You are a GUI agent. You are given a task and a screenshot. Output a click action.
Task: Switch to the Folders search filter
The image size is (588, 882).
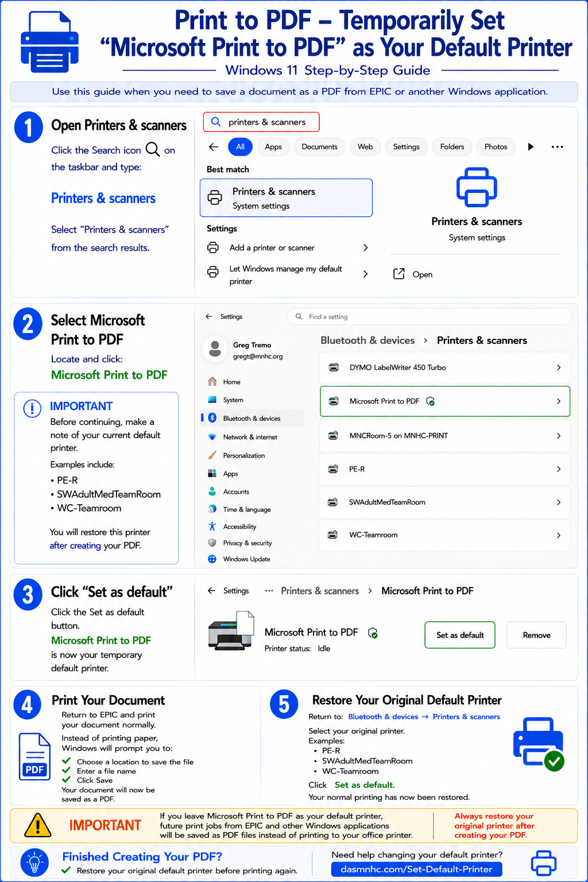[x=452, y=147]
